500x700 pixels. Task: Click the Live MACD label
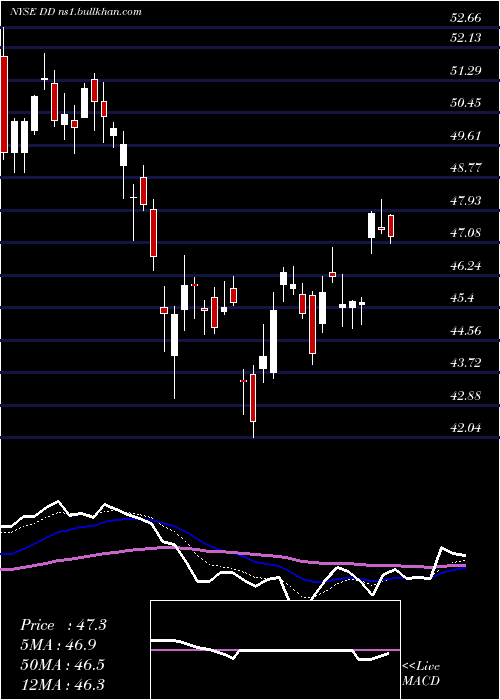421,673
